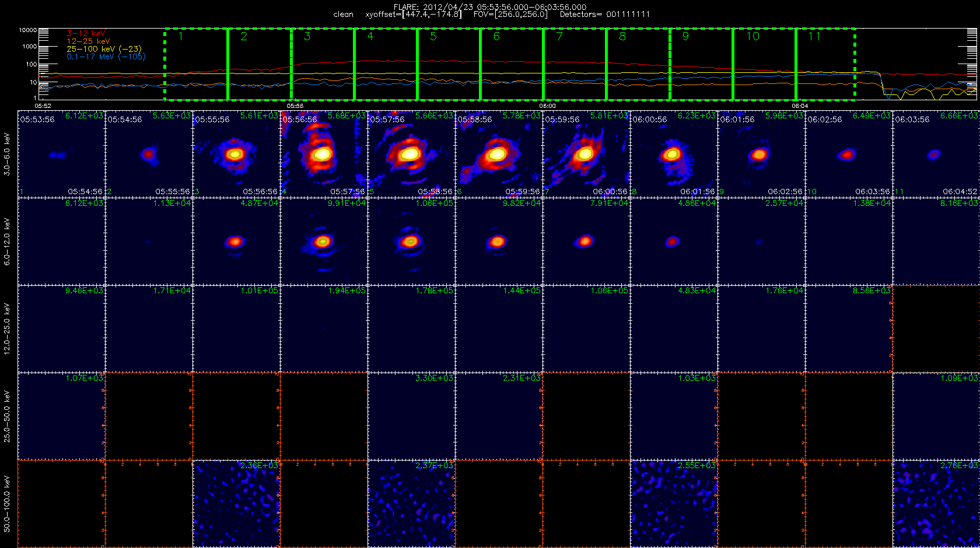Select the 3.0-6.0 keV image starting 06:03:56

936,154
